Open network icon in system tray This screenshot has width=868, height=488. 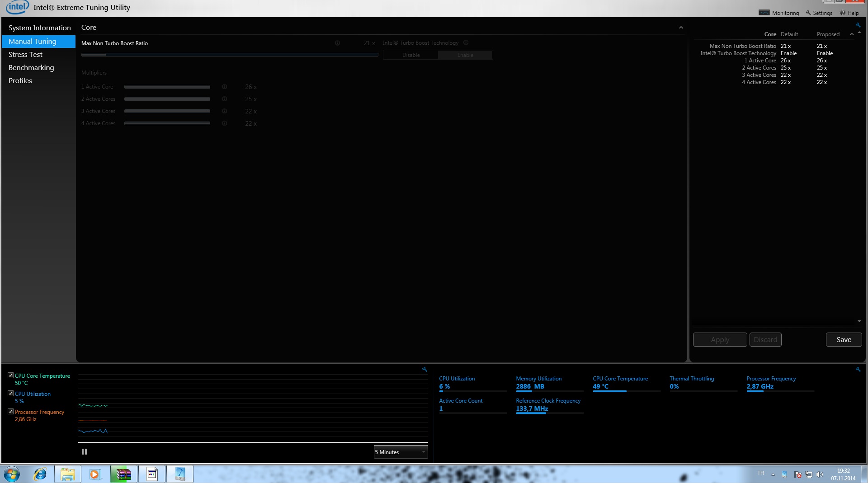(x=809, y=474)
